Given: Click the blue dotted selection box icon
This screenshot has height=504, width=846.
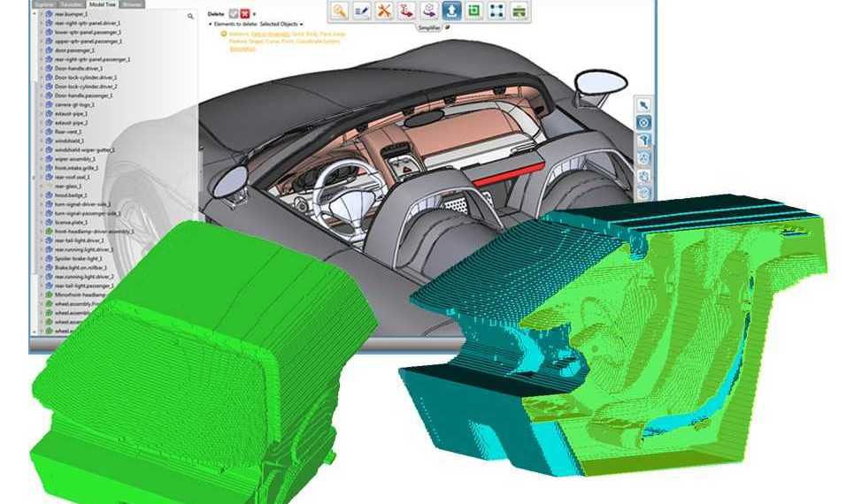Looking at the screenshot, I should pos(496,11).
